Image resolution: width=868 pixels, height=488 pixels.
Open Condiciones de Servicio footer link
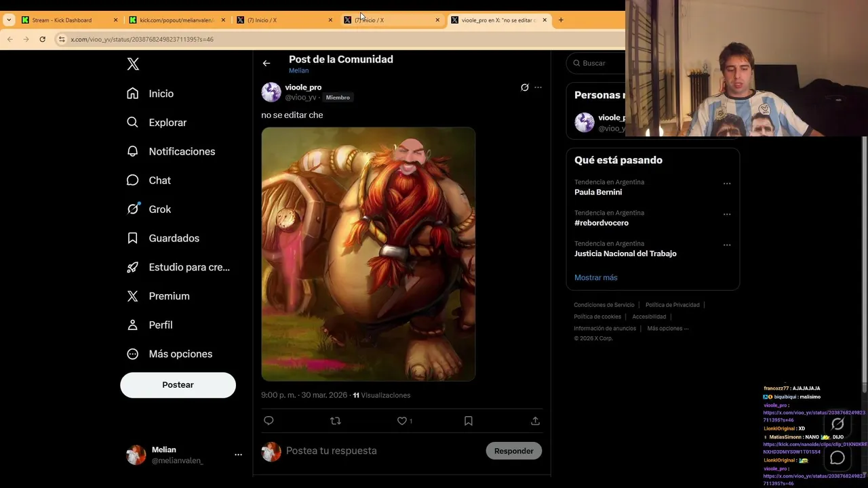tap(604, 305)
